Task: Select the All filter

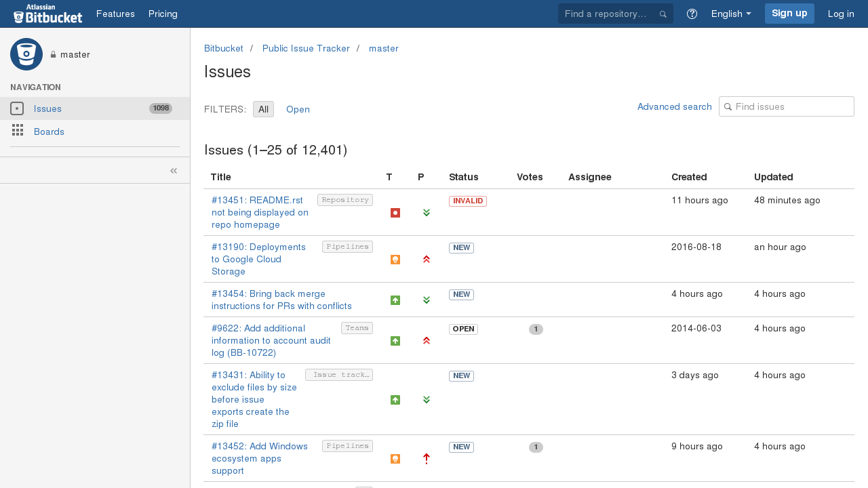Action: [x=263, y=109]
